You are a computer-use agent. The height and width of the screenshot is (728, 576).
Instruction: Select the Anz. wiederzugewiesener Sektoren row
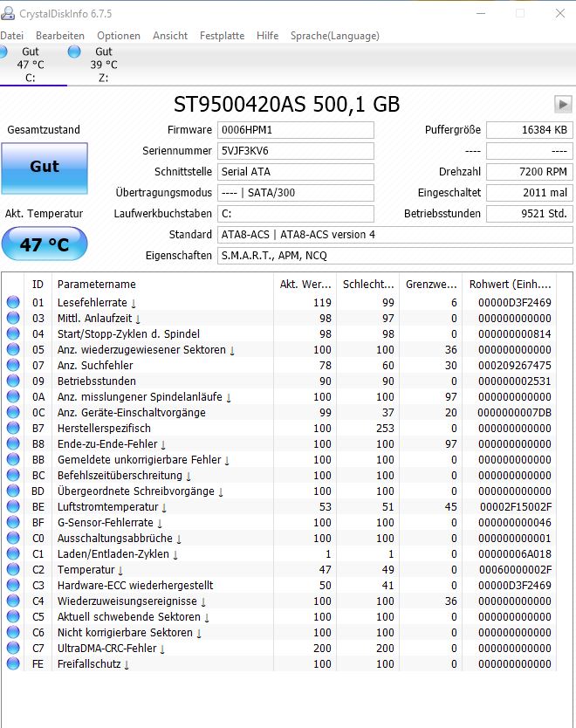coord(278,350)
